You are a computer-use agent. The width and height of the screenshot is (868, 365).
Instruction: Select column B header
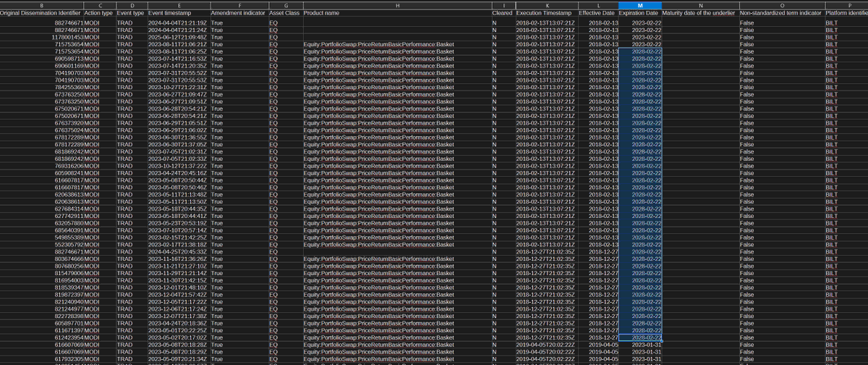coord(41,5)
